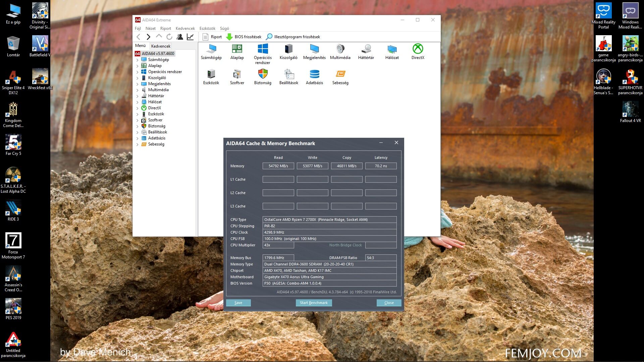The height and width of the screenshot is (362, 644).
Task: Open the Kedvencek menu in menu bar
Action: coord(185,28)
